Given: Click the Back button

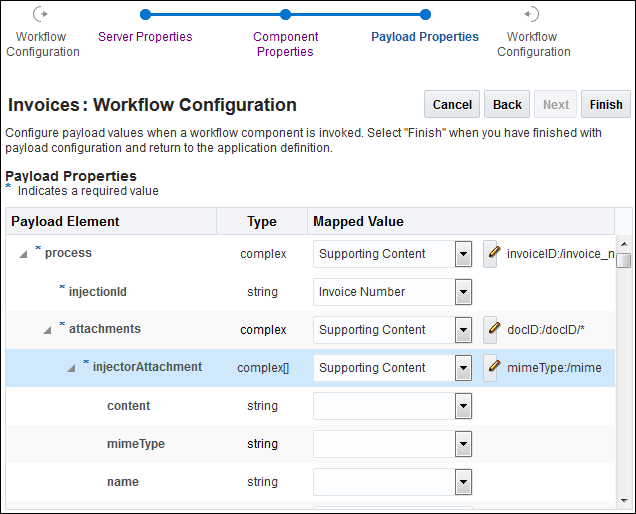Looking at the screenshot, I should tap(507, 104).
